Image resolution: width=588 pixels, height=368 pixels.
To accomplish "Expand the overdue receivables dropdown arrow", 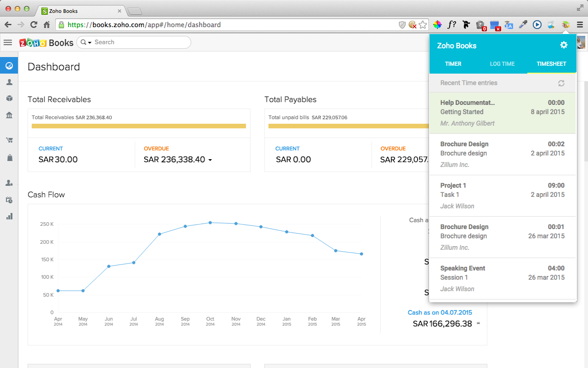I will (x=210, y=160).
